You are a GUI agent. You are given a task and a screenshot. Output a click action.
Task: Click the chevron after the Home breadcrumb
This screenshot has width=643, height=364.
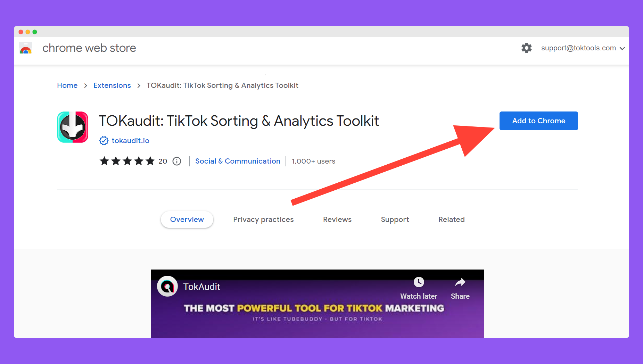point(85,85)
